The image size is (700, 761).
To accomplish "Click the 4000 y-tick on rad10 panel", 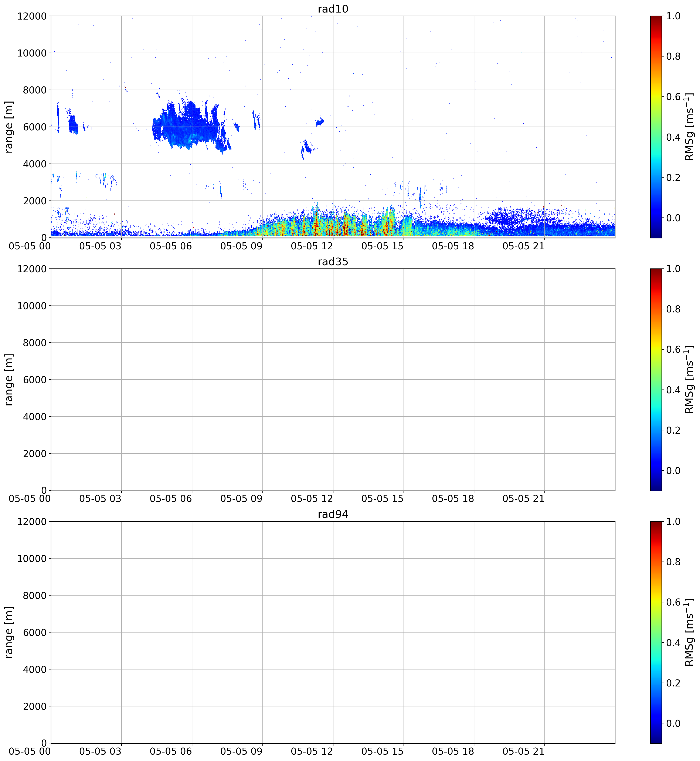I will pyautogui.click(x=34, y=164).
